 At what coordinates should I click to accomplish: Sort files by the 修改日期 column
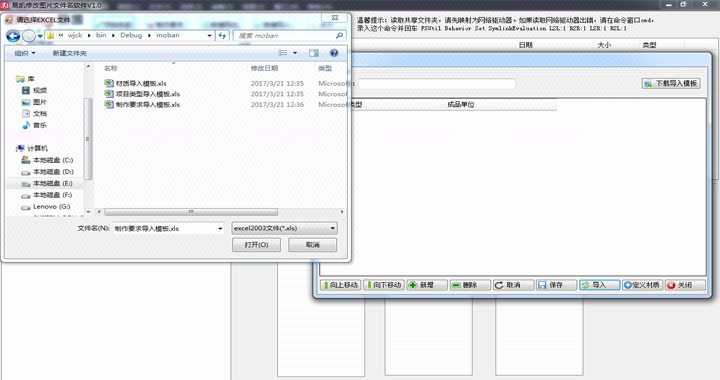(264, 68)
